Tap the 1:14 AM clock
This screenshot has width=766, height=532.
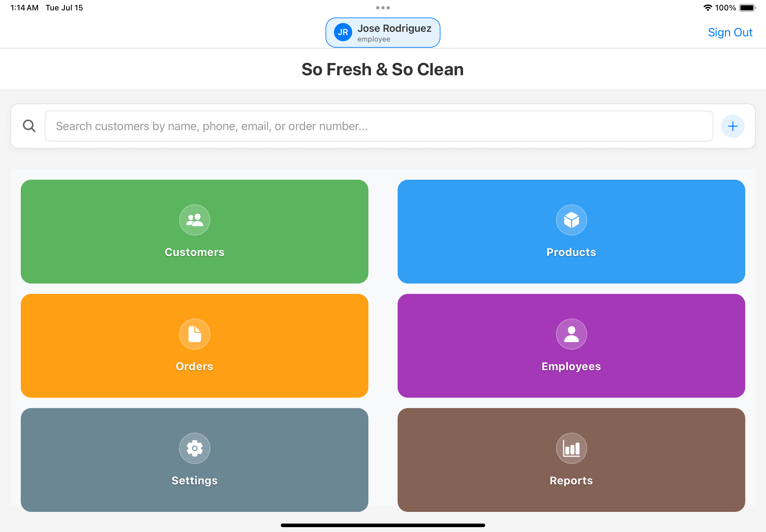[24, 8]
